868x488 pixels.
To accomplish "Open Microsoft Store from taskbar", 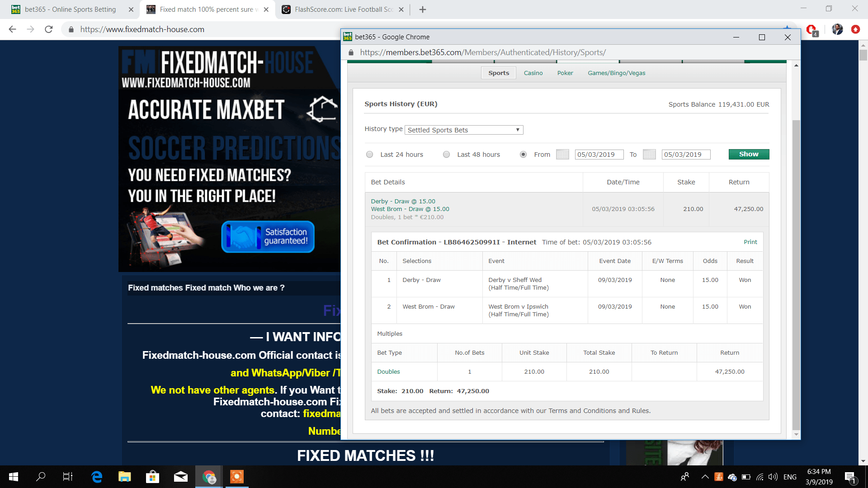I will 153,477.
